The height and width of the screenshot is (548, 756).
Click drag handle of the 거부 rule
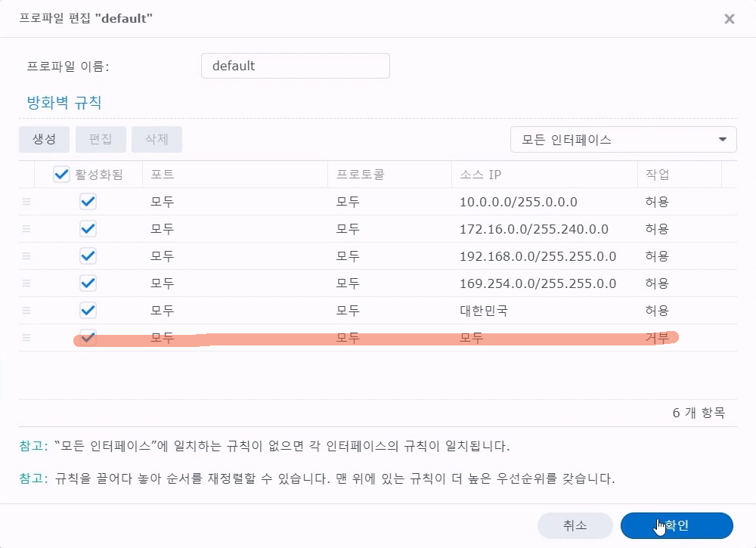coord(26,338)
